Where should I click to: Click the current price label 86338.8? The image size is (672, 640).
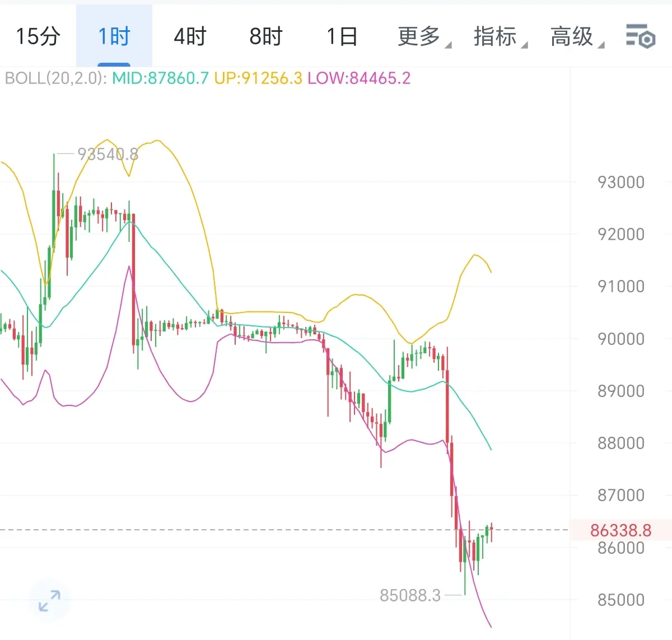click(x=621, y=530)
